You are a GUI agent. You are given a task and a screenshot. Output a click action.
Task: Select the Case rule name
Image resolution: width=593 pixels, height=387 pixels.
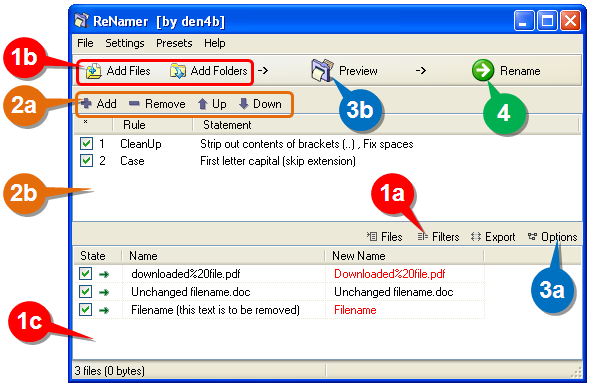(x=132, y=161)
